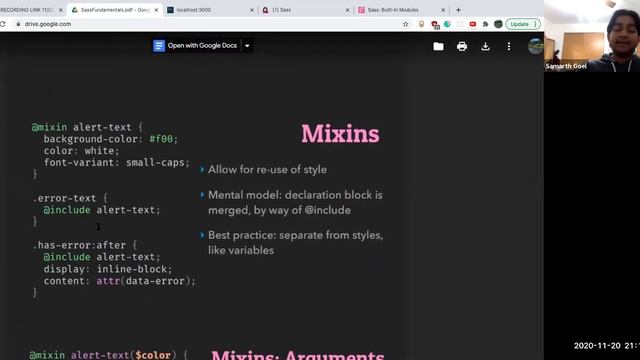Click the Chrome profile avatar in toolbar
This screenshot has width=640, height=360.
[498, 24]
